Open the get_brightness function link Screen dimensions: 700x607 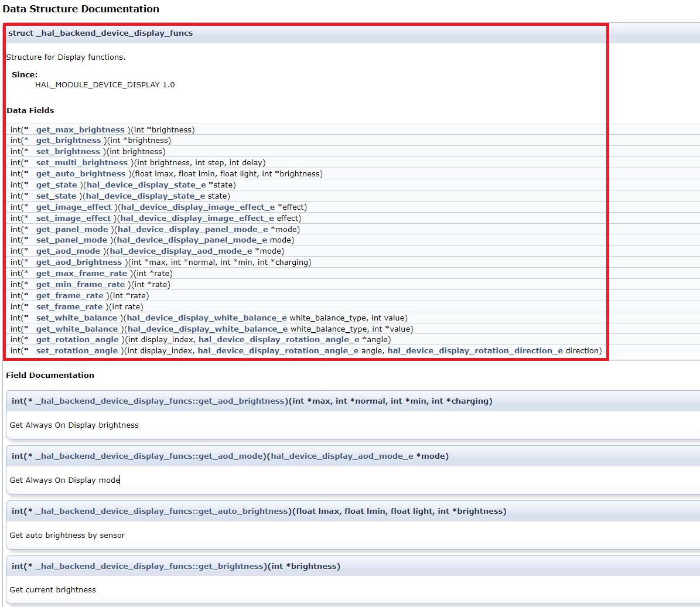coord(69,140)
